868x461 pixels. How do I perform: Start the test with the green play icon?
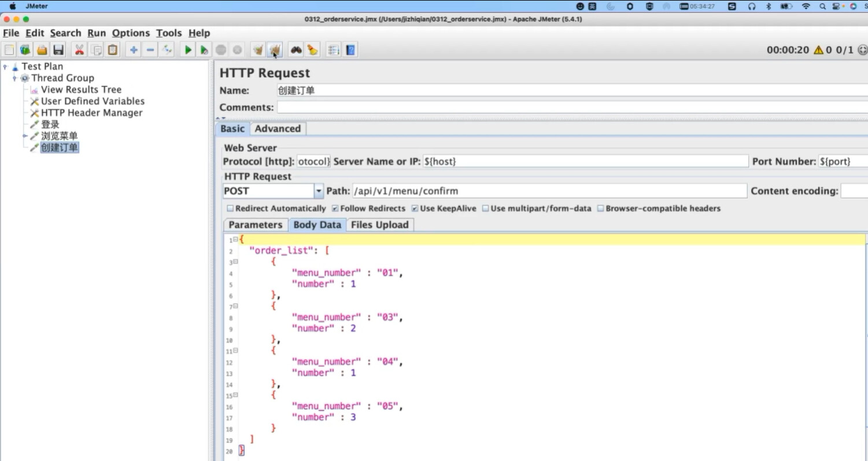(188, 50)
